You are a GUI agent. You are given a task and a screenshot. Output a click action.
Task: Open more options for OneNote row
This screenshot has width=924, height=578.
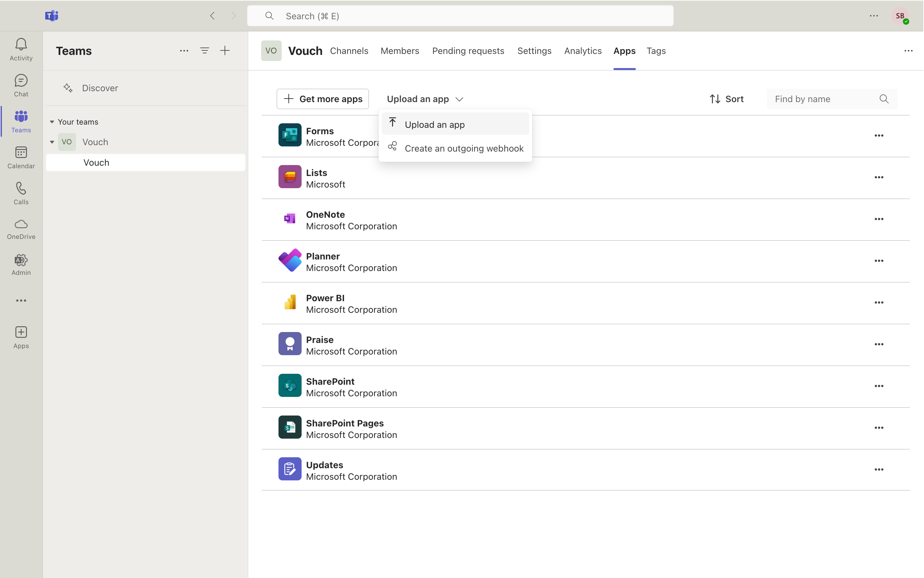(x=879, y=219)
